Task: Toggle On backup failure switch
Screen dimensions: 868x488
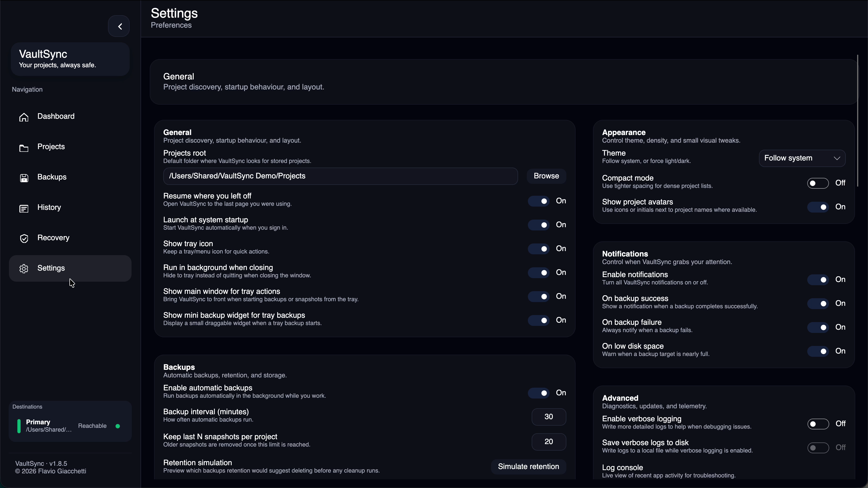Action: pos(818,328)
